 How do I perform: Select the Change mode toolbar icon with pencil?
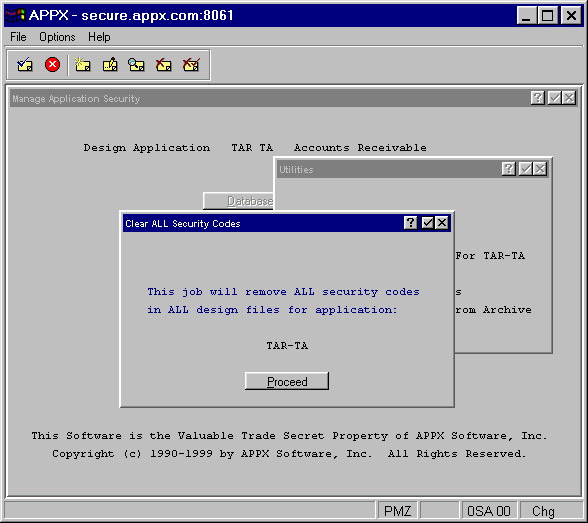click(x=110, y=65)
